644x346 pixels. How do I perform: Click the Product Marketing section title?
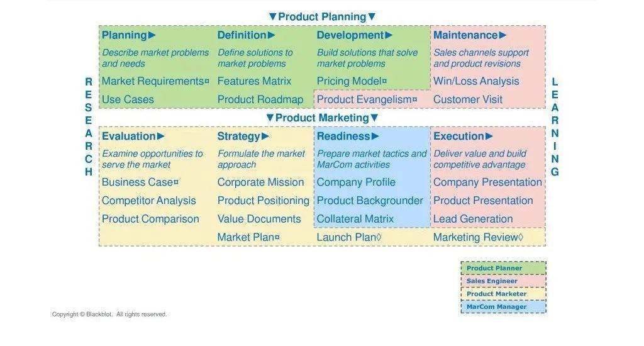click(323, 118)
